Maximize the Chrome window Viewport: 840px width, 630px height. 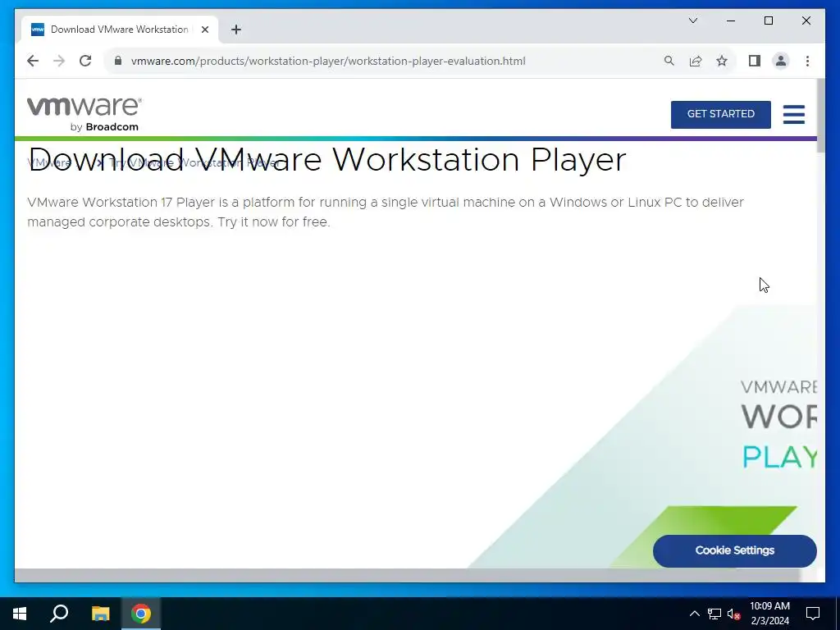click(768, 21)
